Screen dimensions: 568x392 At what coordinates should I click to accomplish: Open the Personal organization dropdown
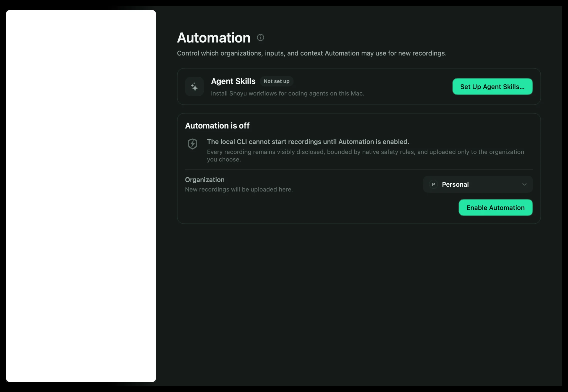pyautogui.click(x=478, y=184)
